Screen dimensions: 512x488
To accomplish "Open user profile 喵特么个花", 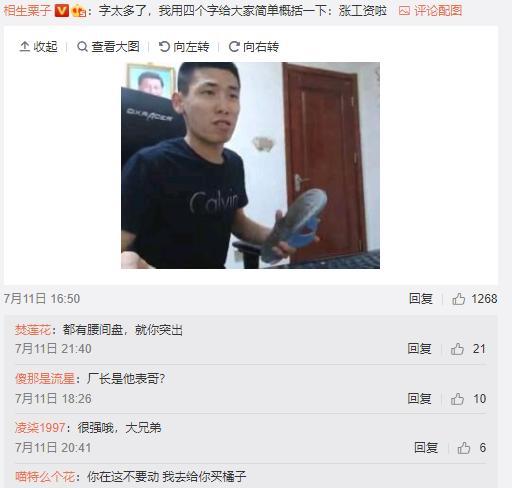I will coord(45,477).
